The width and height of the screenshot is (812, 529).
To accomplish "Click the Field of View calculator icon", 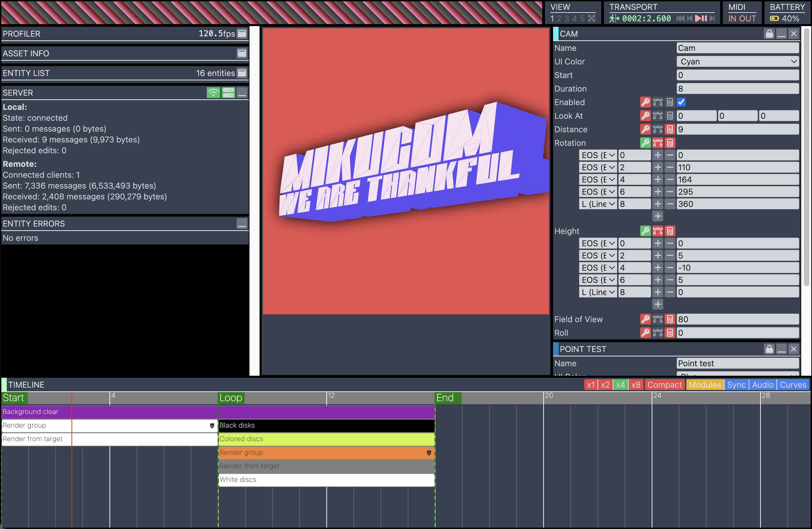I will [670, 319].
